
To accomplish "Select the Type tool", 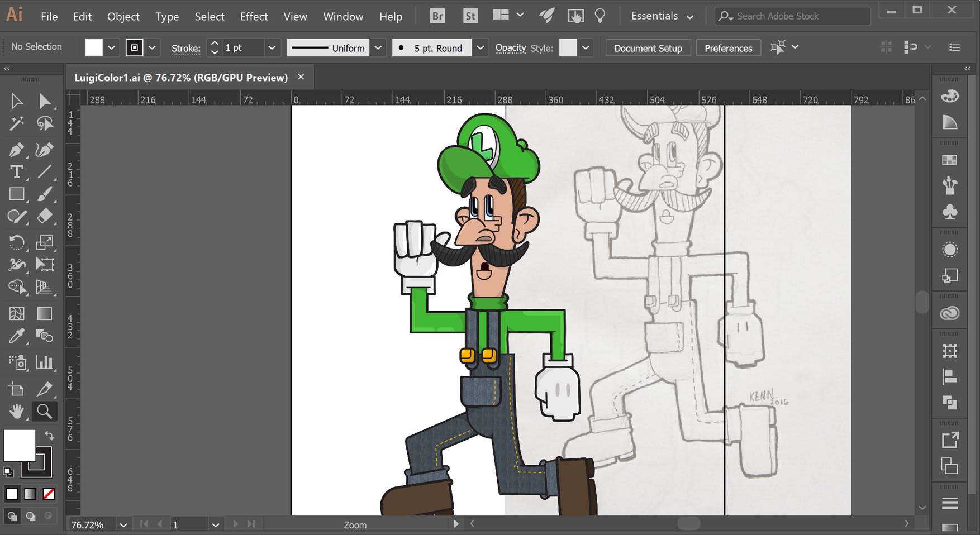I will 17,172.
